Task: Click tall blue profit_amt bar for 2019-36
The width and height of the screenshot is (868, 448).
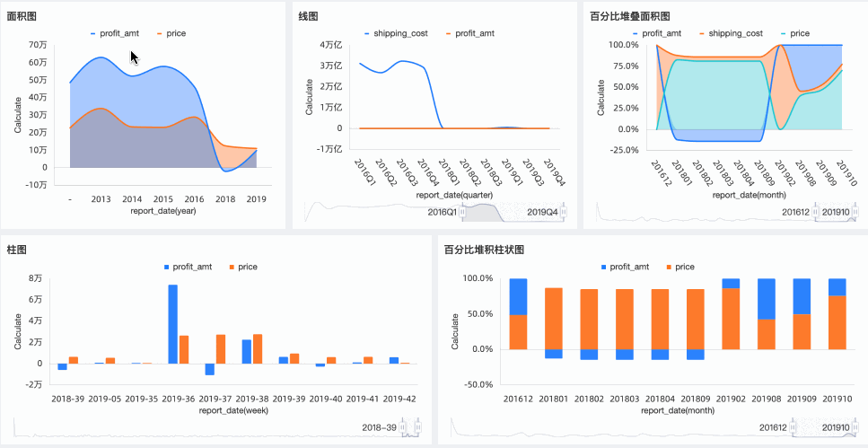Action: point(172,324)
